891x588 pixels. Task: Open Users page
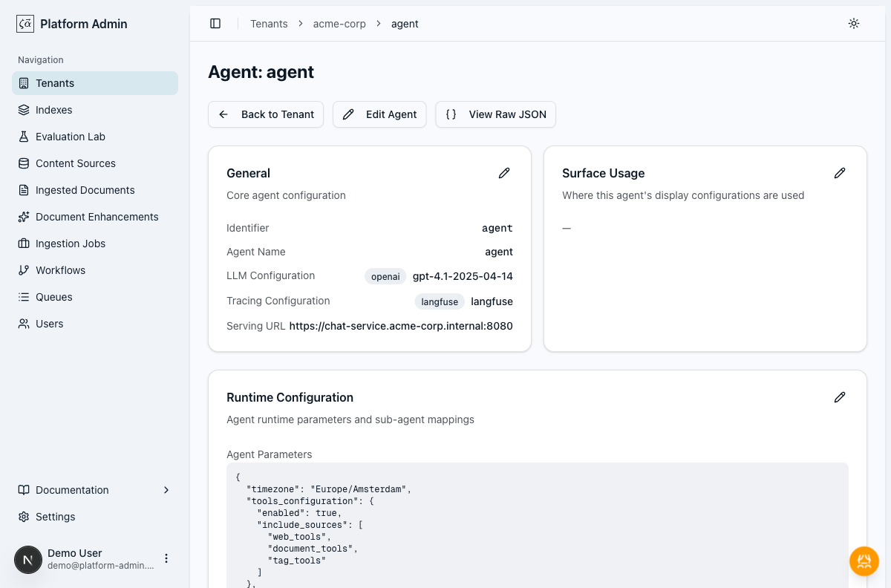[x=95, y=324]
